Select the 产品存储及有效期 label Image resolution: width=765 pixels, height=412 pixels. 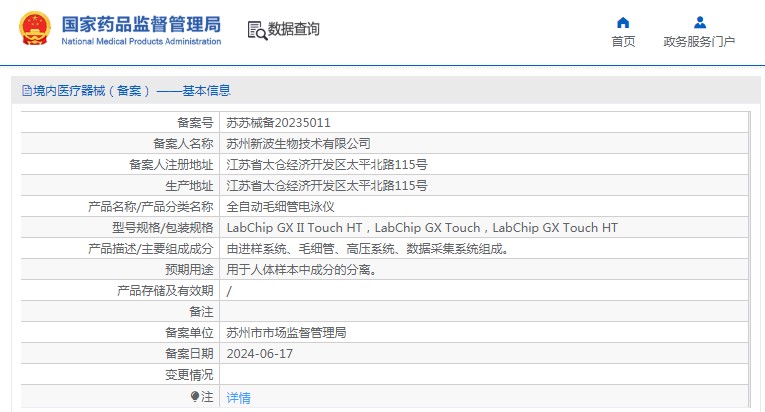click(165, 290)
